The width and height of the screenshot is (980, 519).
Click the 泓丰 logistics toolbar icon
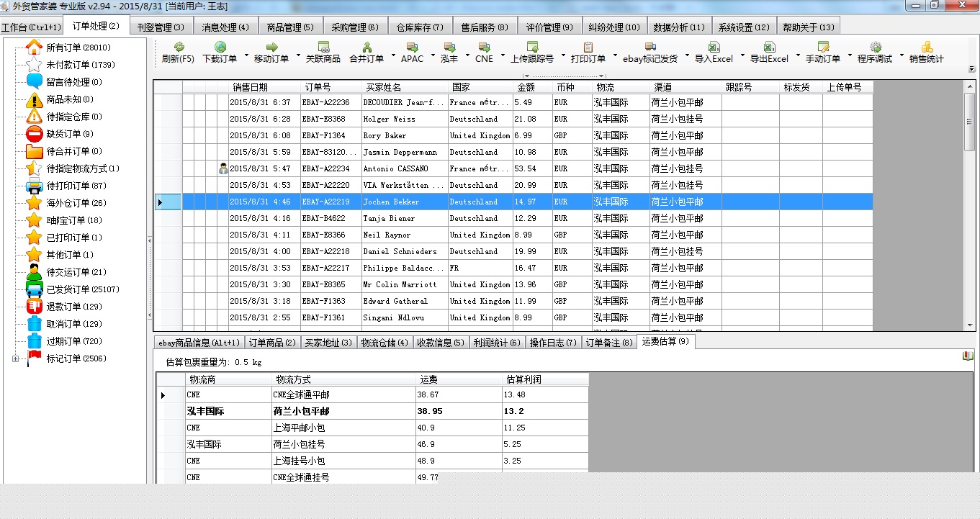pyautogui.click(x=449, y=47)
